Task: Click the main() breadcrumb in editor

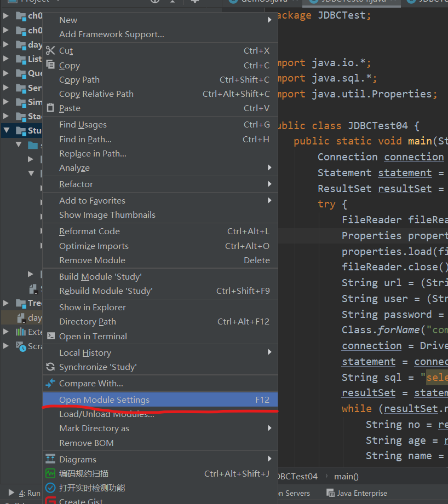Action: pyautogui.click(x=346, y=476)
